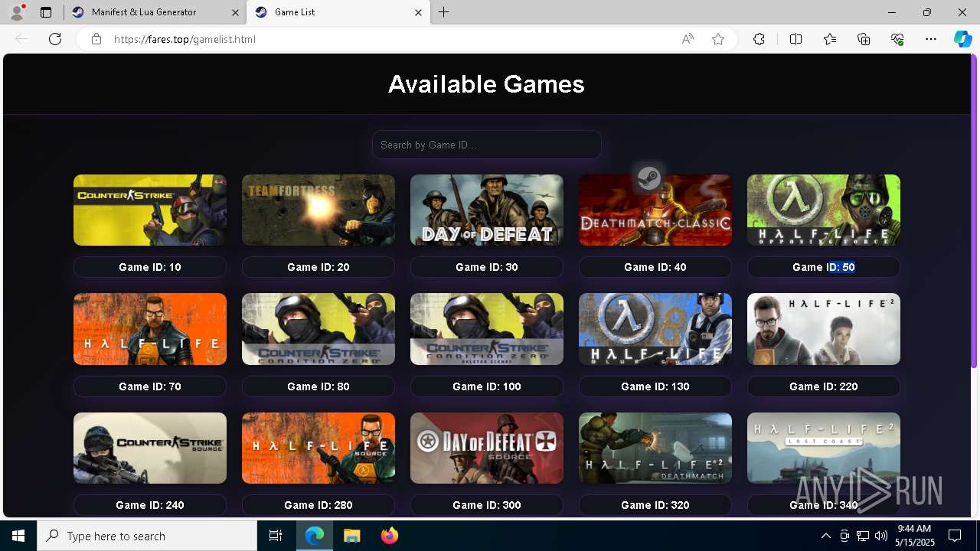Open Counter-Strike Source thumbnail
Image resolution: width=980 pixels, height=551 pixels.
coord(150,448)
